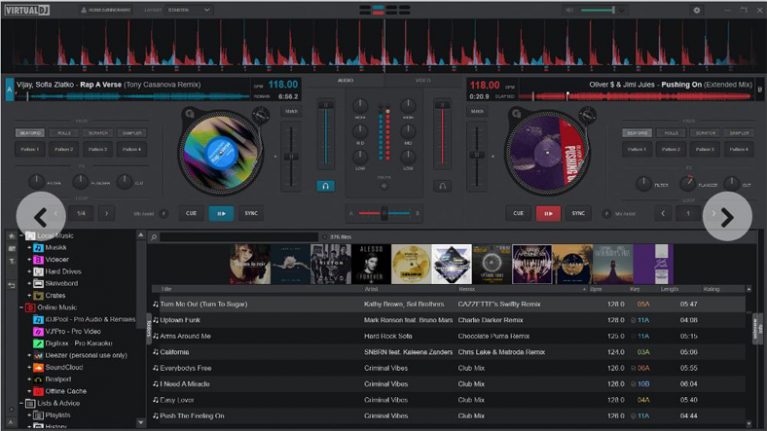Click the music note icon beside Uptown Funk
This screenshot has height=431, width=767.
click(156, 320)
